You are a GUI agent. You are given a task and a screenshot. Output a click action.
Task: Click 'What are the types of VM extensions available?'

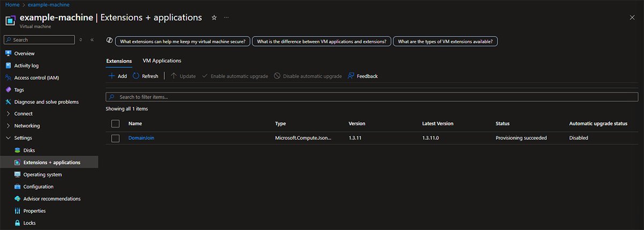click(445, 41)
